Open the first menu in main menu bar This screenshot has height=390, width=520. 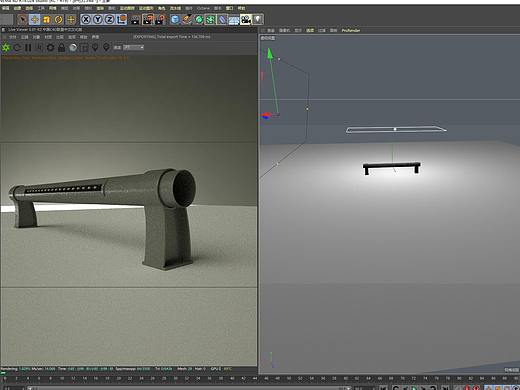(x=6, y=8)
